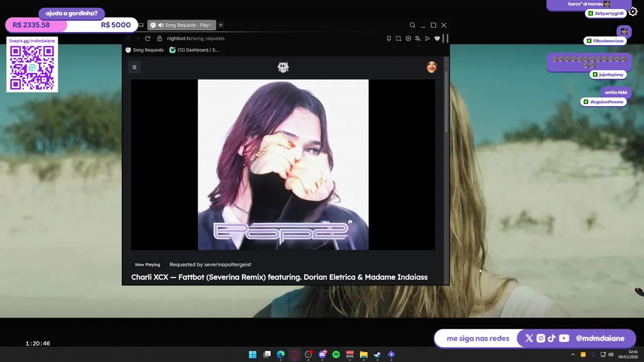
Task: Bookmark page with heart icon
Action: tap(437, 38)
